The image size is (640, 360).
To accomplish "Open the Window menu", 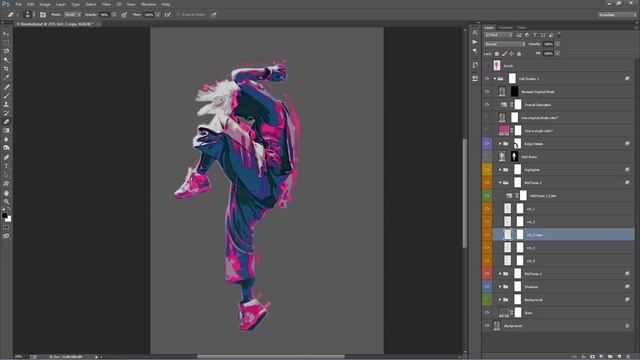I will pos(148,4).
